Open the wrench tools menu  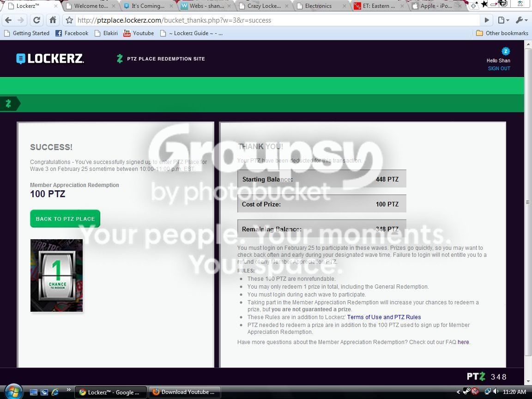click(x=521, y=20)
